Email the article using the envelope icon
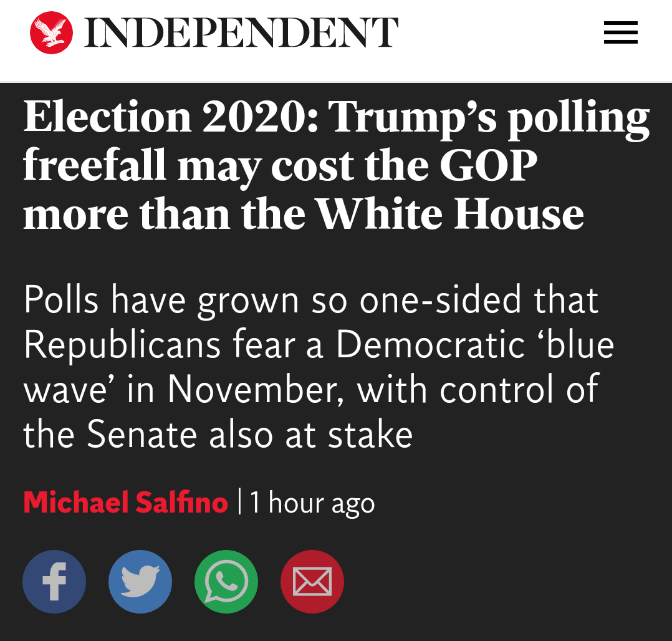This screenshot has height=641, width=672. [x=312, y=581]
